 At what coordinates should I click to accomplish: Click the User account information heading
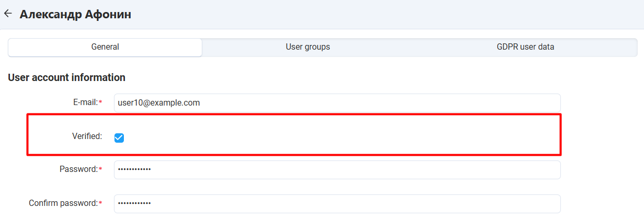pos(66,78)
